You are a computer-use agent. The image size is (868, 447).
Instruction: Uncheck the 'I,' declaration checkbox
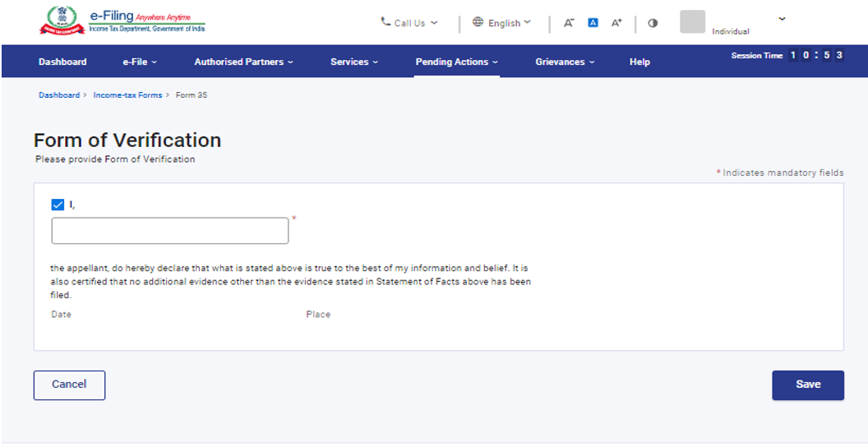[x=58, y=205]
